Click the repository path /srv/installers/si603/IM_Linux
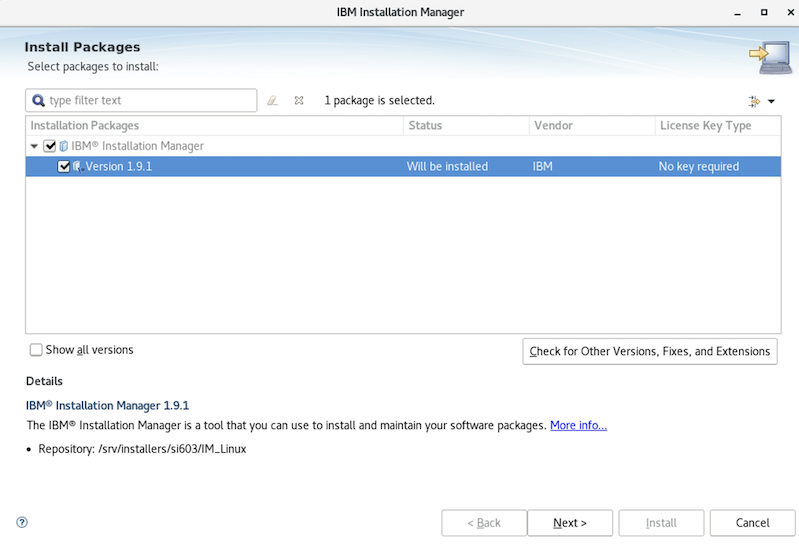The width and height of the screenshot is (799, 547). click(x=172, y=449)
